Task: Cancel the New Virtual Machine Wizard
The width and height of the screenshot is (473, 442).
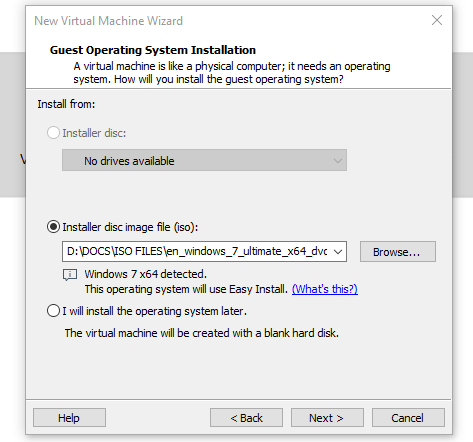Action: 408,418
